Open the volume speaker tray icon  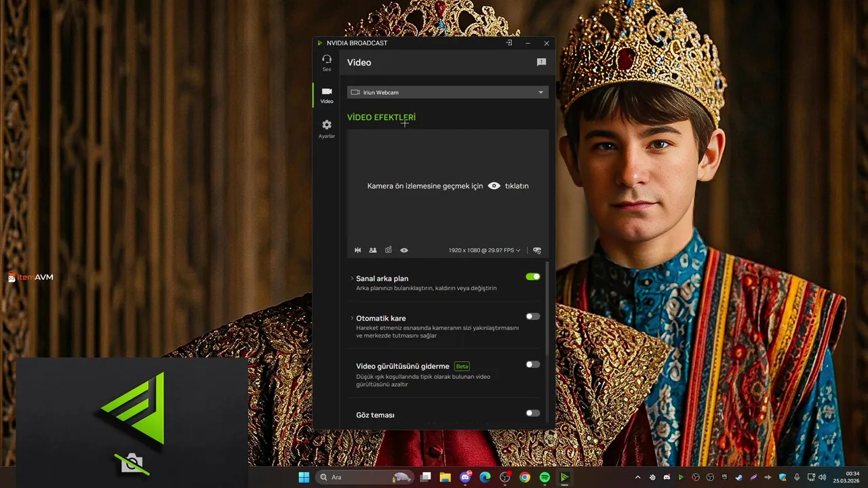(x=823, y=477)
